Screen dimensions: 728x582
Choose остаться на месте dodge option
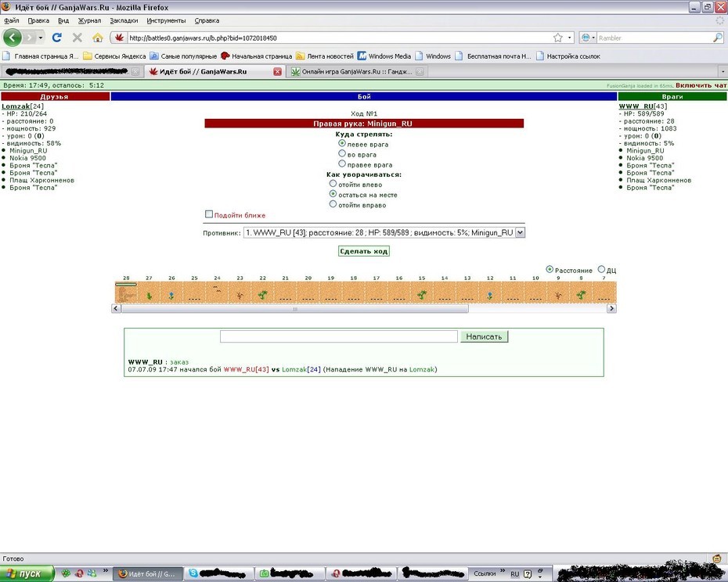333,194
